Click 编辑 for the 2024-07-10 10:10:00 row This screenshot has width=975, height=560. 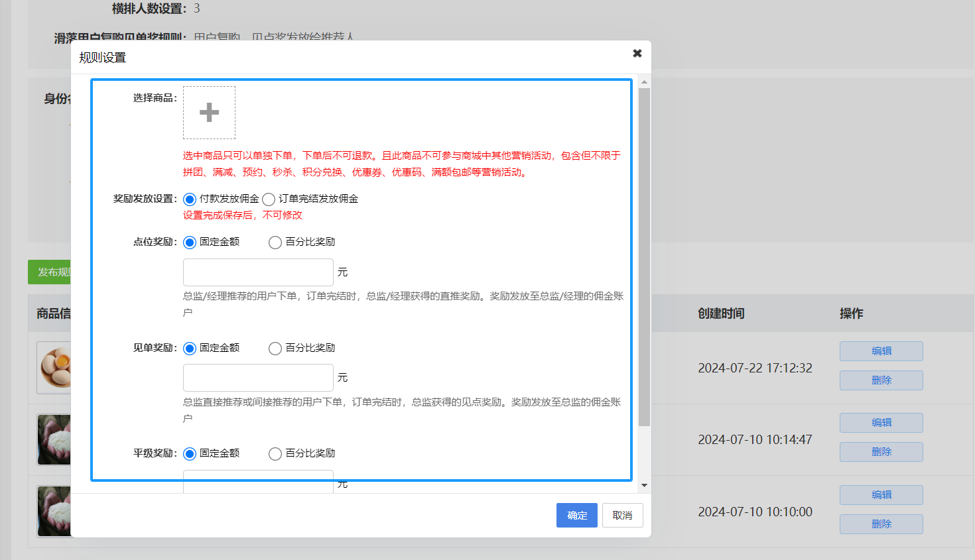point(881,495)
